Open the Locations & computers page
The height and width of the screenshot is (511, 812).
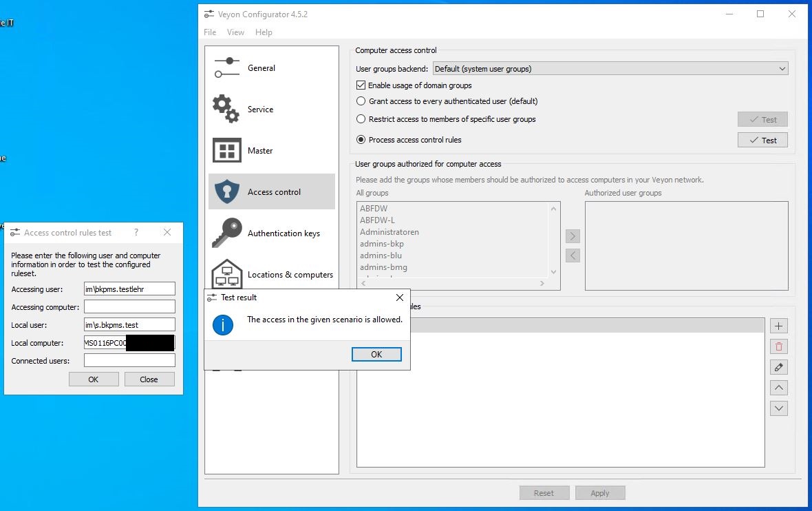(x=289, y=274)
